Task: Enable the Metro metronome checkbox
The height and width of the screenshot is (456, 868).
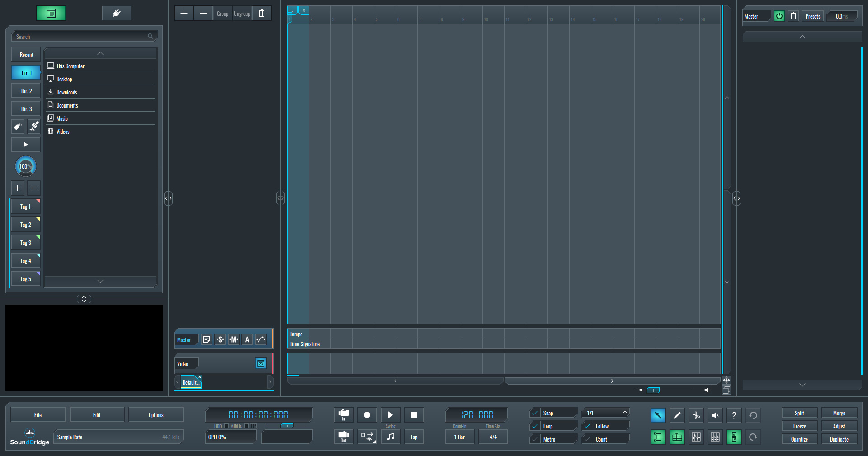Action: (535, 439)
